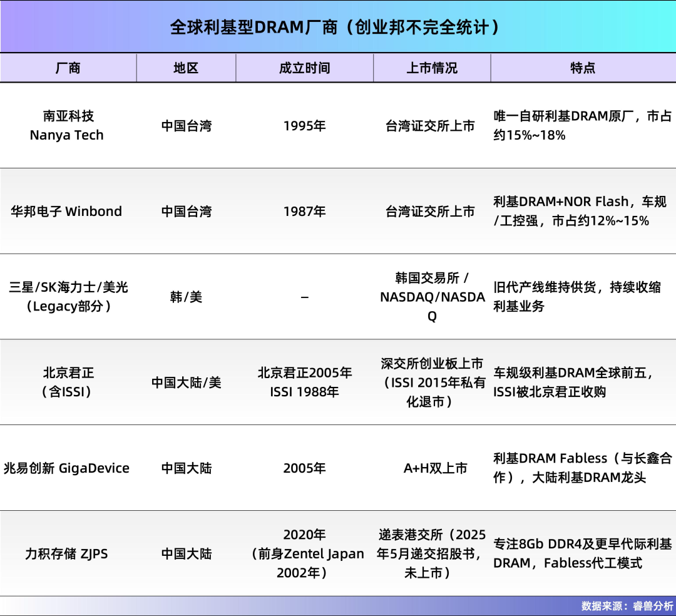Click the 专注8Gb DDR4 description cell
The height and width of the screenshot is (616, 676).
(583, 553)
